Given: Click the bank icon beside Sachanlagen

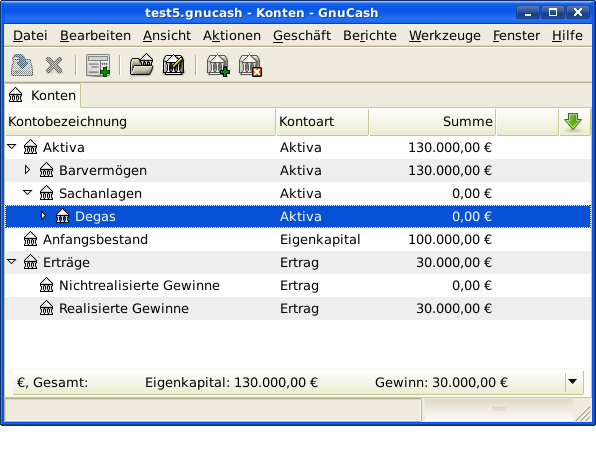Looking at the screenshot, I should (46, 193).
